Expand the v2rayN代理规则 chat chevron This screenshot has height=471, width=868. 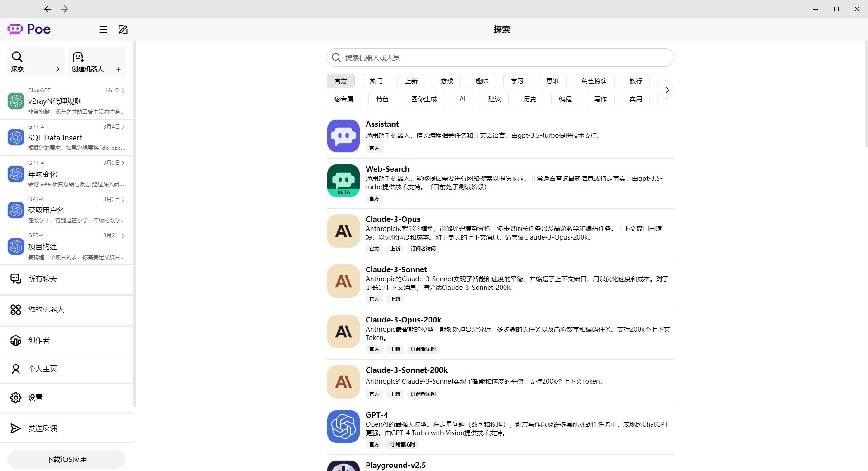point(123,91)
